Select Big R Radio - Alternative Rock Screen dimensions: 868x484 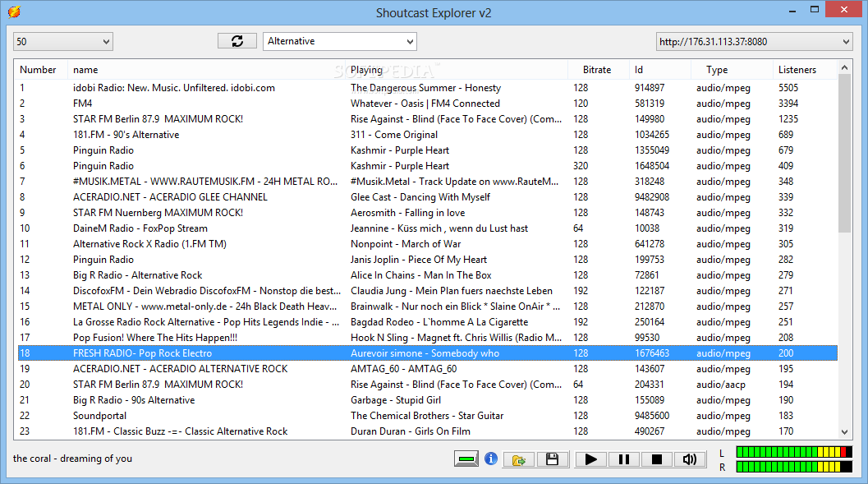tap(427, 274)
